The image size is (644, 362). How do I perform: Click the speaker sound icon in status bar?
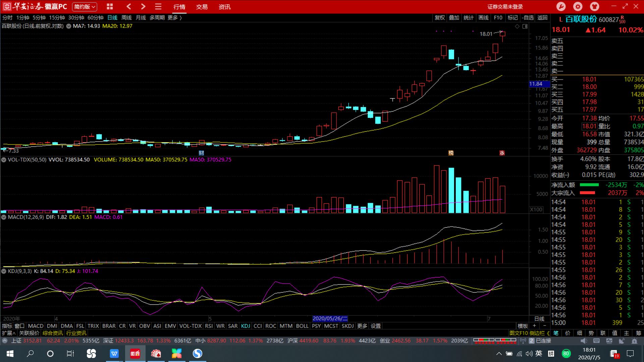[x=584, y=341]
